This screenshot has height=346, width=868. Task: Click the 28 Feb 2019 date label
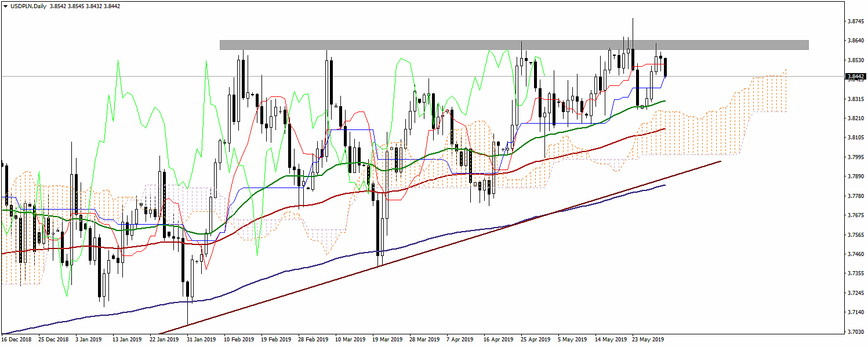click(x=313, y=339)
